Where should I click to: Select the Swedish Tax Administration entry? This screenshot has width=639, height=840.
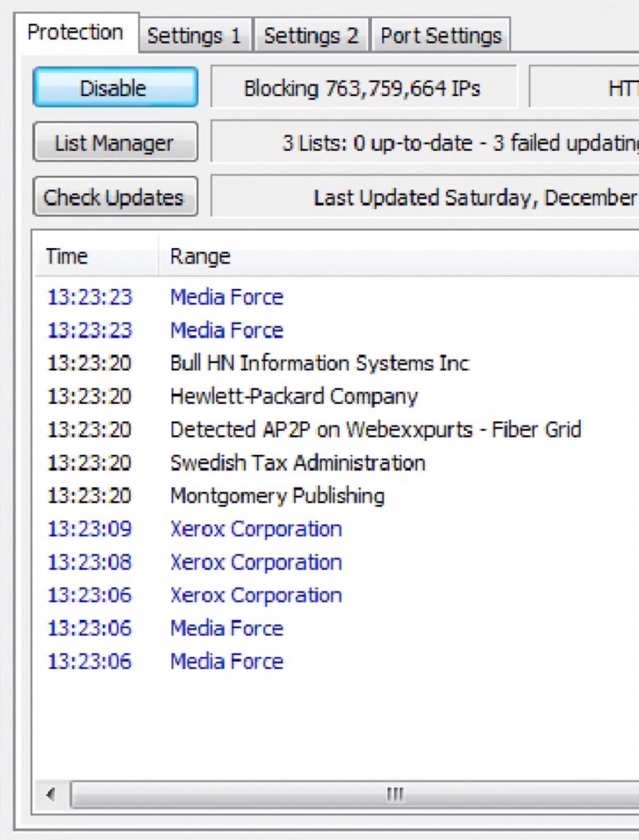click(297, 462)
